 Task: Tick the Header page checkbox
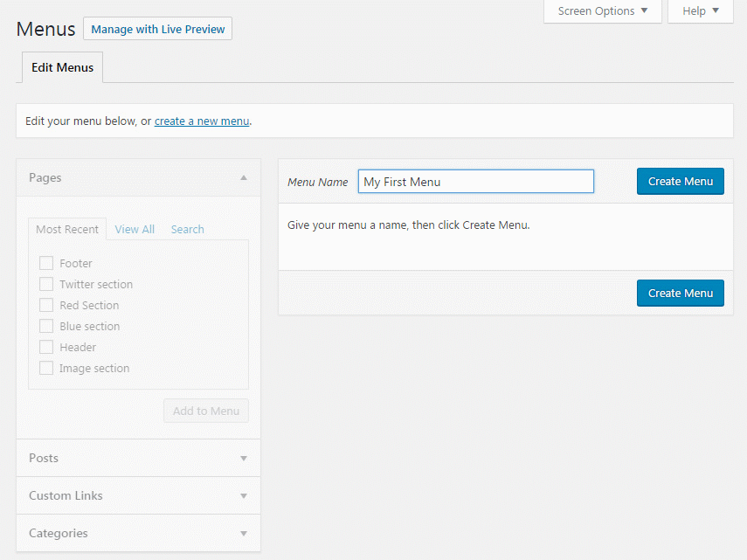[45, 347]
